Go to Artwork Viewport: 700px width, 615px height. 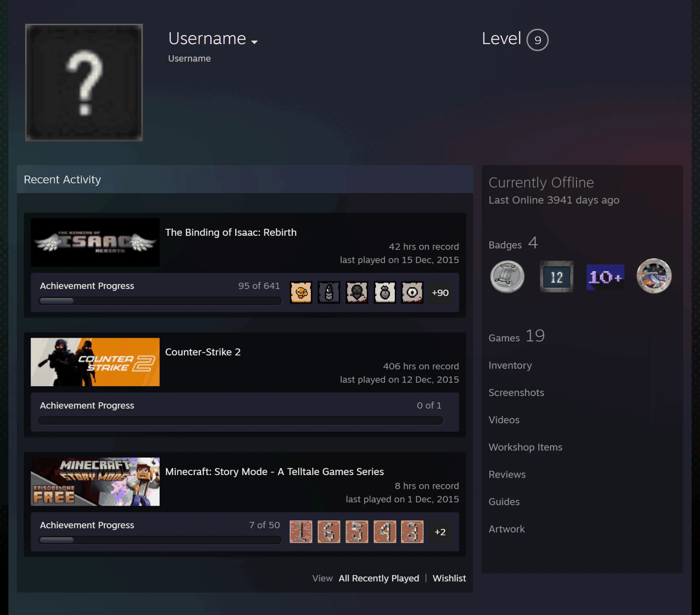pos(506,529)
